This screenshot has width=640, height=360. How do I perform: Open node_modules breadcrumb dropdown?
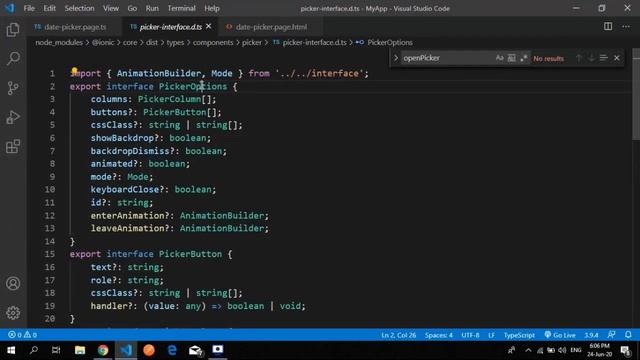pos(59,42)
